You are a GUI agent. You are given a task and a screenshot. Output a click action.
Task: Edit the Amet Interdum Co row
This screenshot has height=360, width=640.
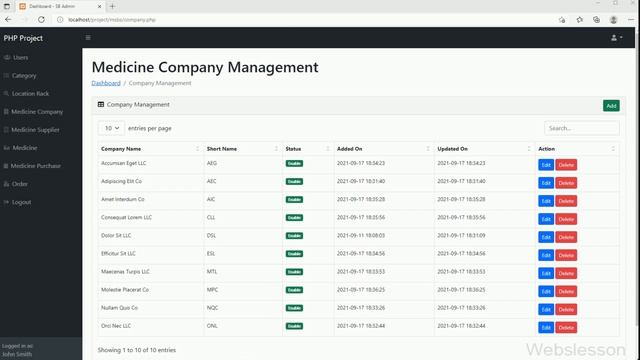point(546,201)
